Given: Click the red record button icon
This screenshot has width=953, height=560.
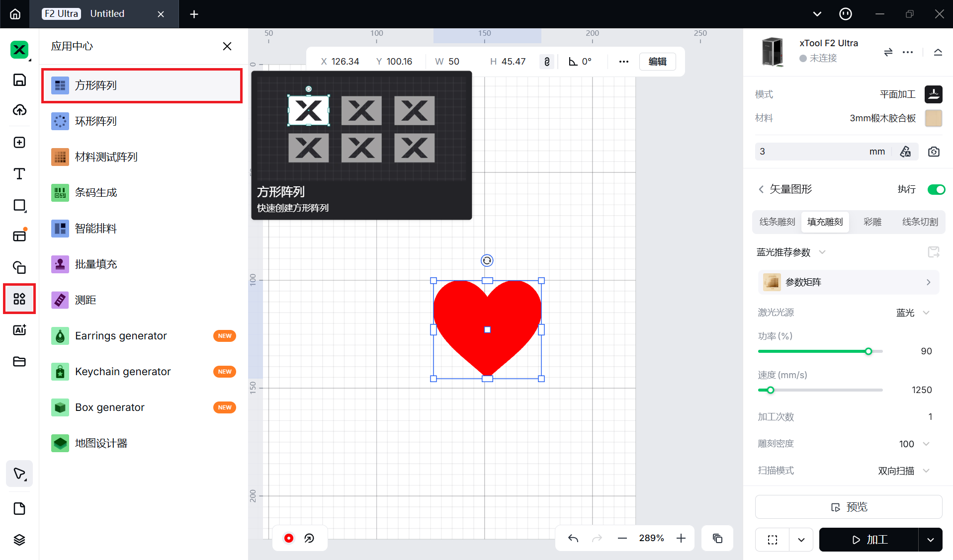Looking at the screenshot, I should point(288,538).
